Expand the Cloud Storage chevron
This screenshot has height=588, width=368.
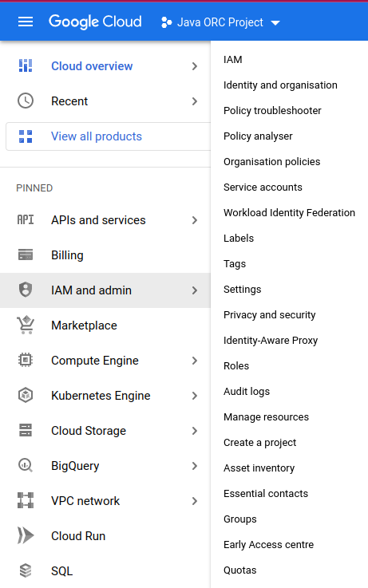pos(194,431)
